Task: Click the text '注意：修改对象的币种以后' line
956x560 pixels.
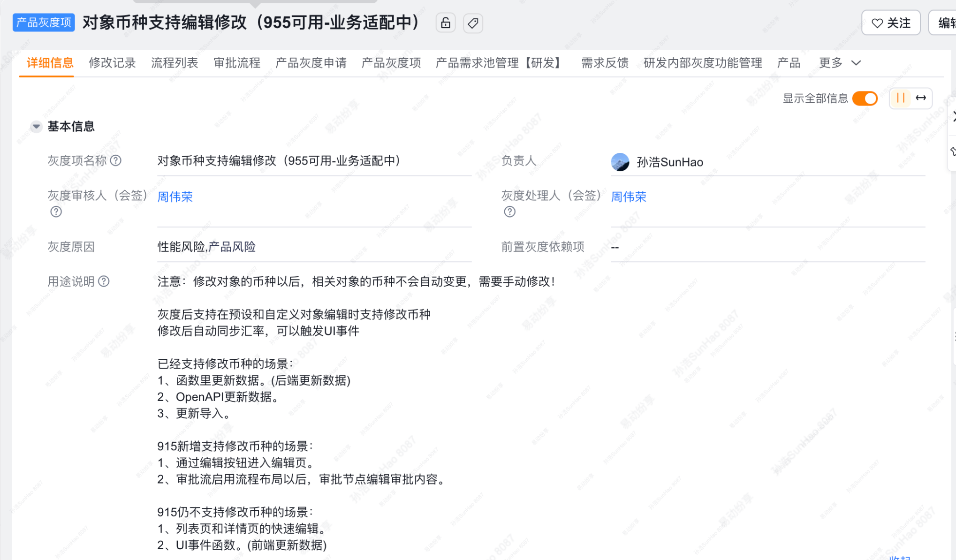Action: [357, 281]
